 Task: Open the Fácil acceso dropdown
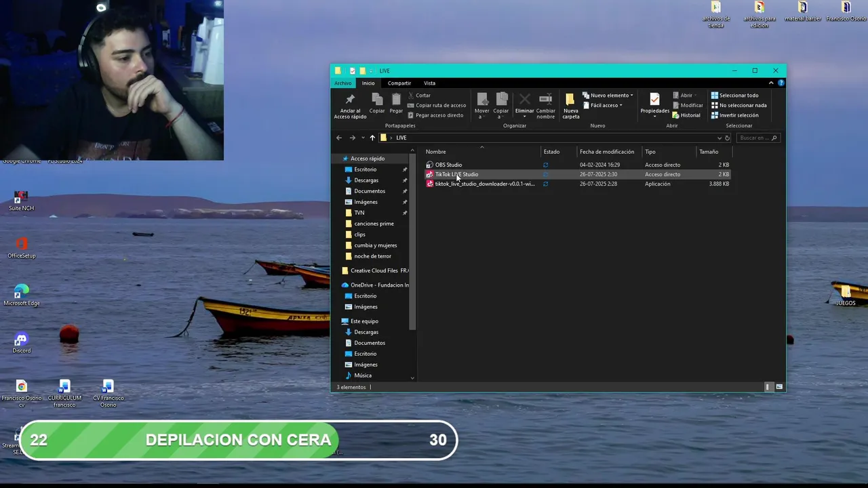click(x=604, y=105)
